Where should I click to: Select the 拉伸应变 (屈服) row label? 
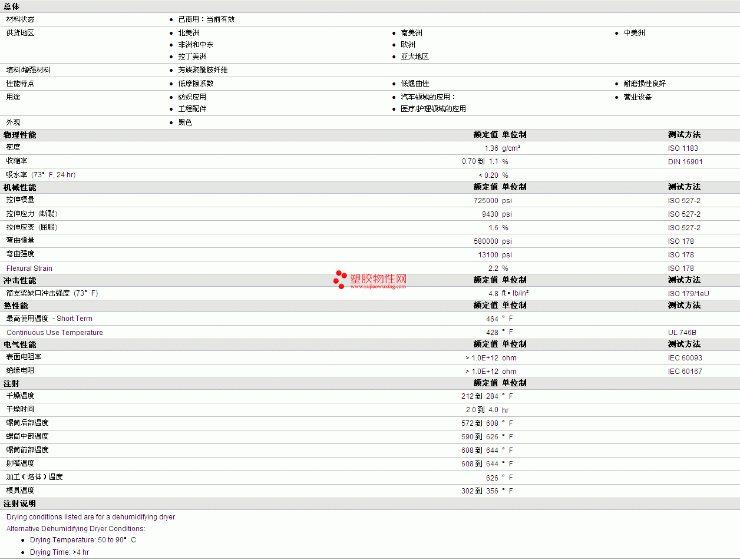click(x=32, y=227)
